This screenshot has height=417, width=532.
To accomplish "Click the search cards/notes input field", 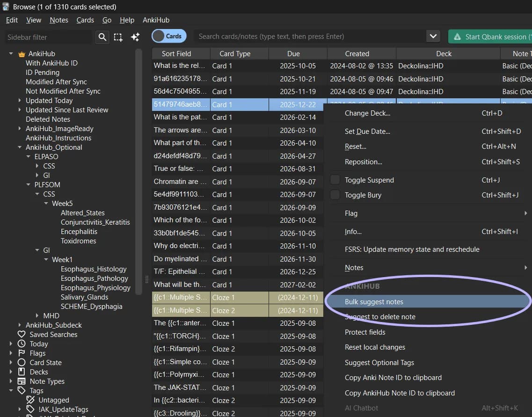I will tap(309, 37).
